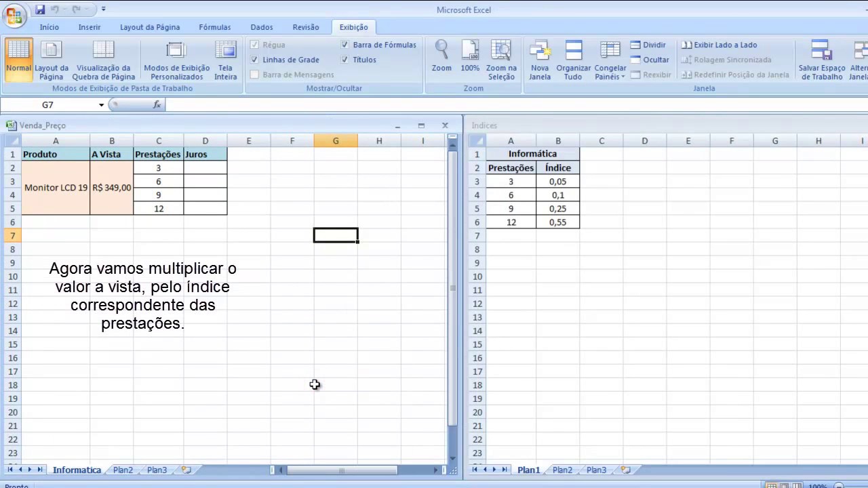Open the Dados ribbon tab
The height and width of the screenshot is (488, 868).
(x=262, y=27)
